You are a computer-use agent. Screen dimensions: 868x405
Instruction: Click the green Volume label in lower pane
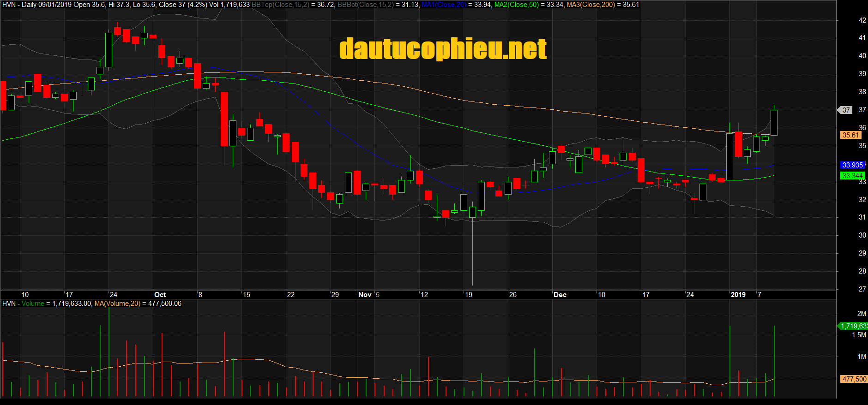tap(33, 304)
